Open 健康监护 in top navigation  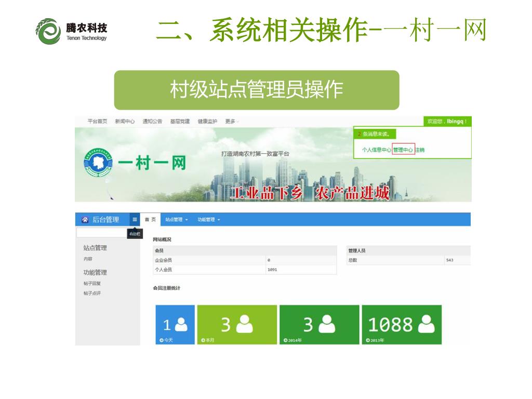tap(208, 122)
